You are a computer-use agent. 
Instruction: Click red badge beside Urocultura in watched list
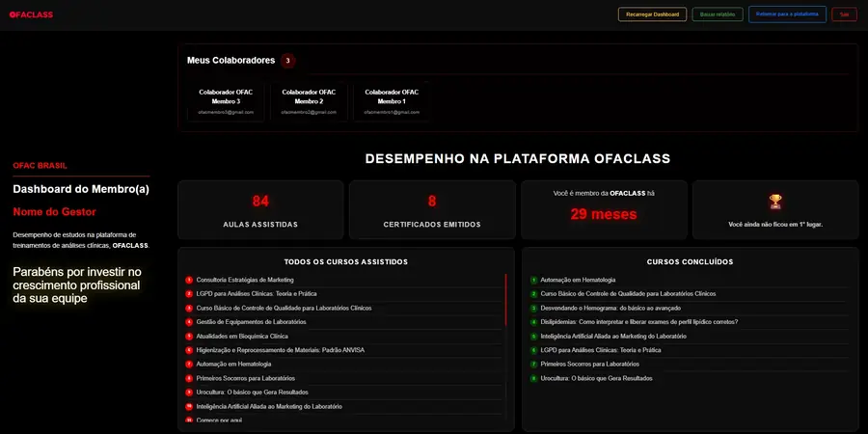(x=189, y=393)
